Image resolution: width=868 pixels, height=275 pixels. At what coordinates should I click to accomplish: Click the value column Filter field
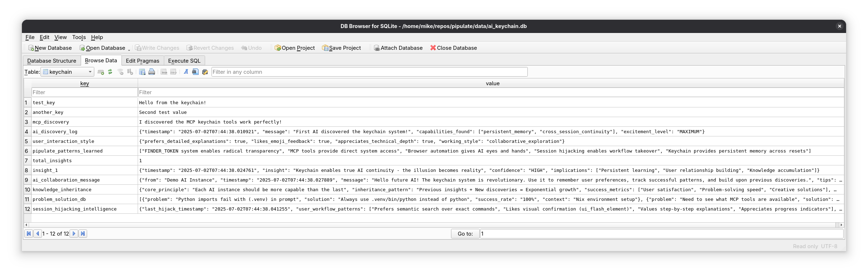(491, 92)
